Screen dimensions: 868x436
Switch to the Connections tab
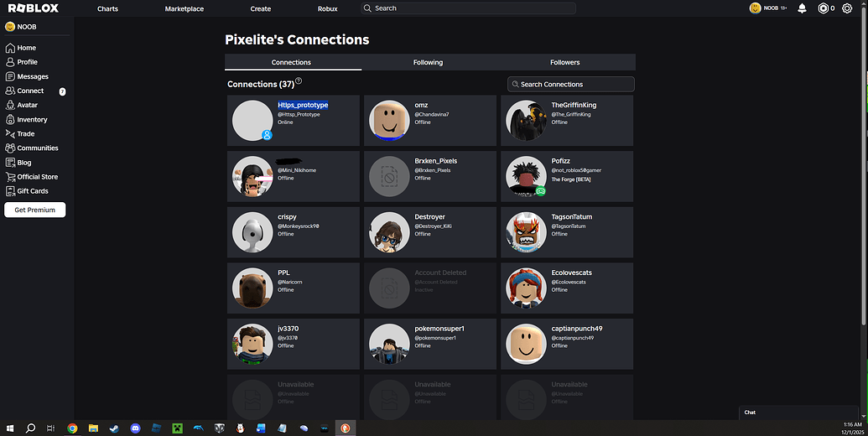[293, 62]
